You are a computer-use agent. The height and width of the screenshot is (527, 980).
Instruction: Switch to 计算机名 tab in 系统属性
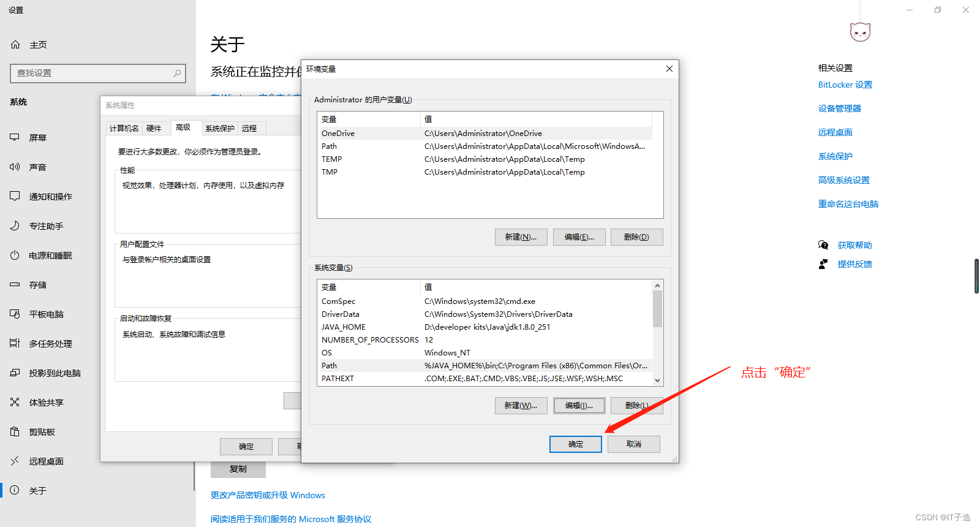point(124,128)
